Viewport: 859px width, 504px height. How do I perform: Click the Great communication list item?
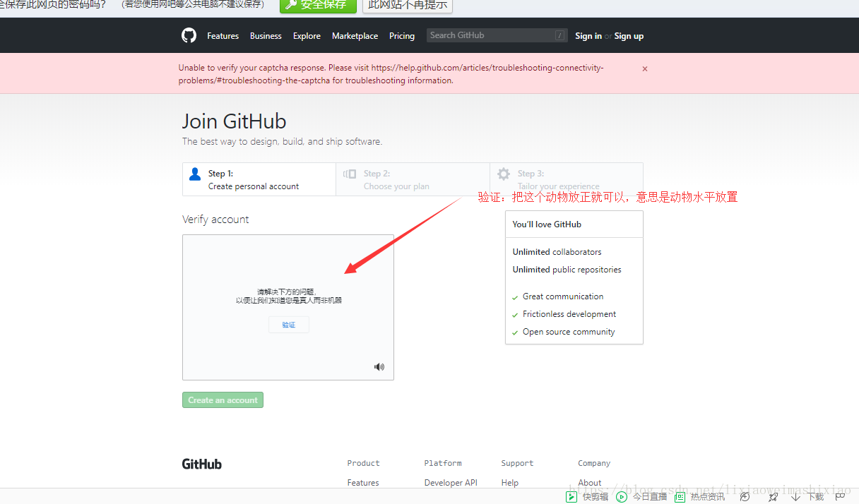pyautogui.click(x=563, y=296)
